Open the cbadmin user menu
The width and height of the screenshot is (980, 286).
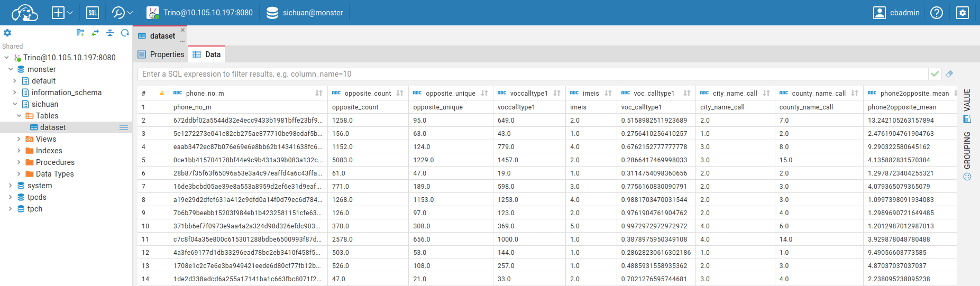[896, 13]
